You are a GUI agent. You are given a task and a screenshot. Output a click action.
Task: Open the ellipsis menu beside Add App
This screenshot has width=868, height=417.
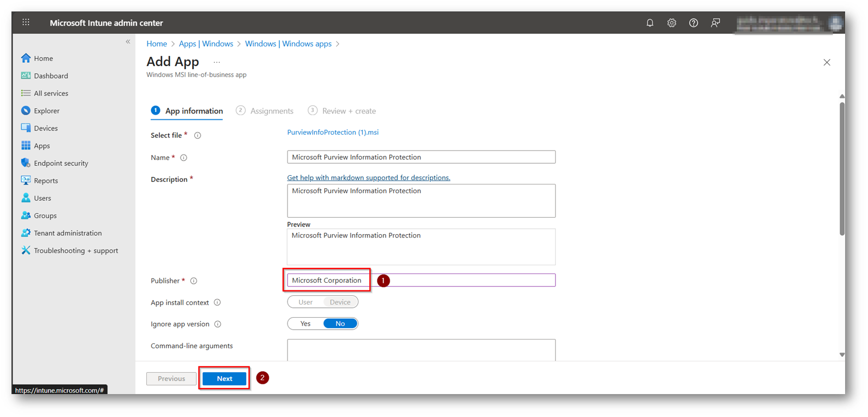click(x=217, y=62)
